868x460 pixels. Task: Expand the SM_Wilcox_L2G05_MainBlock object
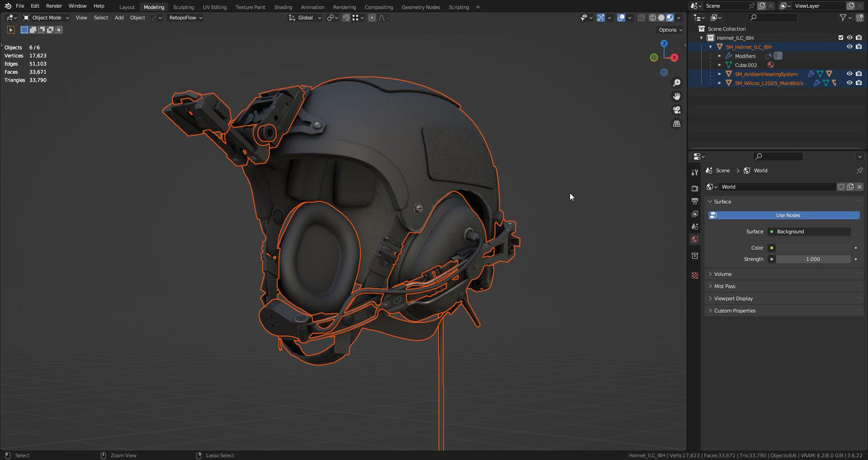coord(720,83)
